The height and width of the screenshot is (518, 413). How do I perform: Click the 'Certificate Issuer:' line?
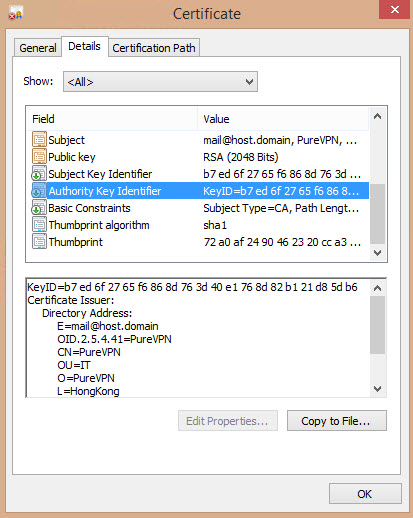[x=71, y=300]
